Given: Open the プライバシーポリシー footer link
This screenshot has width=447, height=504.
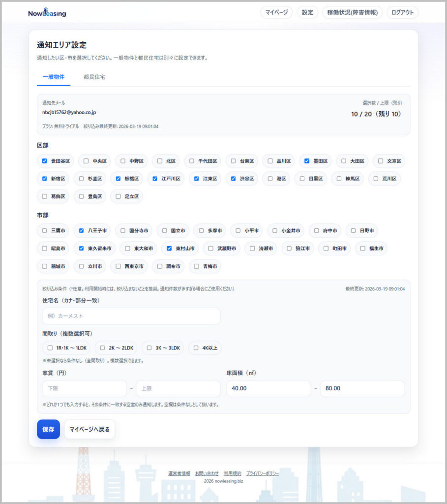Looking at the screenshot, I should coord(263,473).
